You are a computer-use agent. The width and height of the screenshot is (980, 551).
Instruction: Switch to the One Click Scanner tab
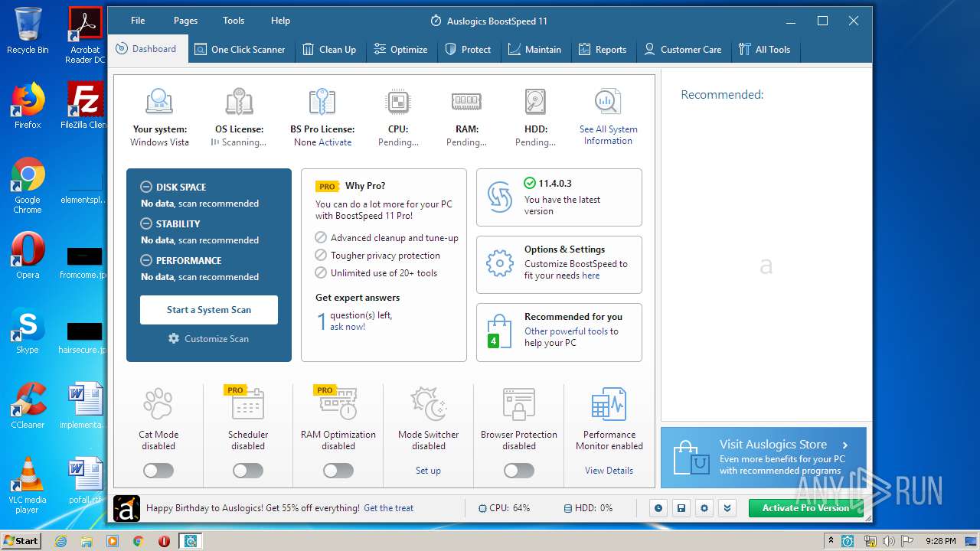click(240, 49)
